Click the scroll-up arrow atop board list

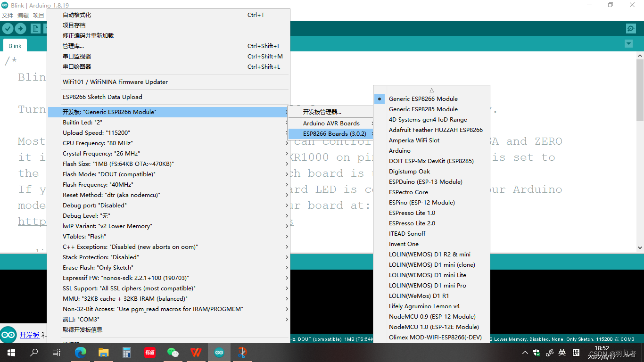point(431,90)
